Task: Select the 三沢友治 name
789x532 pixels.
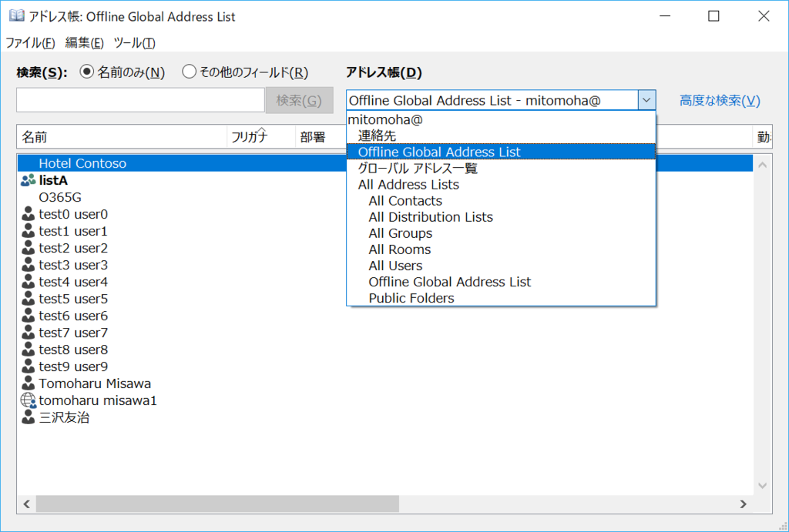Action: tap(65, 417)
